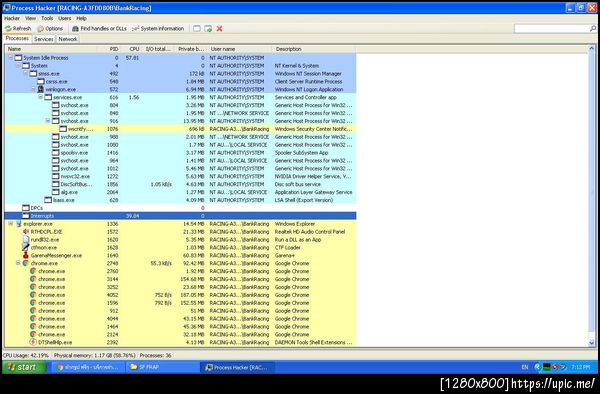Click the ctfmon.exe pen icon
The height and width of the screenshot is (394, 600).
point(26,247)
